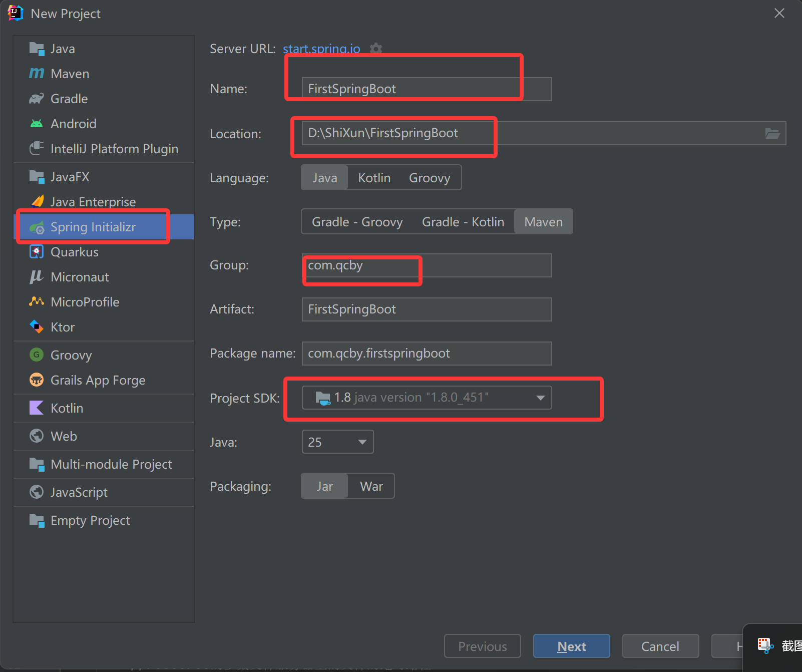
Task: Click the Group field com.qcby
Action: pos(427,265)
